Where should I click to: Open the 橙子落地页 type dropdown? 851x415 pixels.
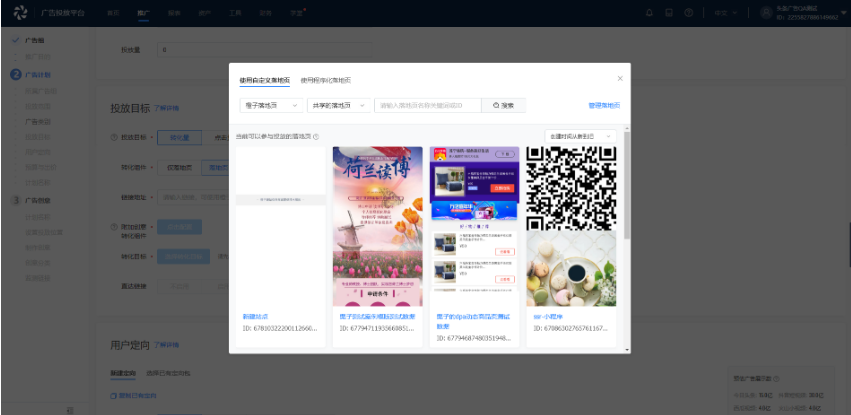click(x=271, y=105)
